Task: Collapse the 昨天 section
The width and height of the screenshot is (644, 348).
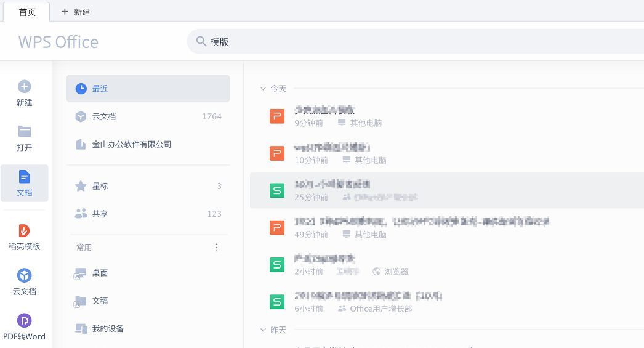Action: coord(264,330)
